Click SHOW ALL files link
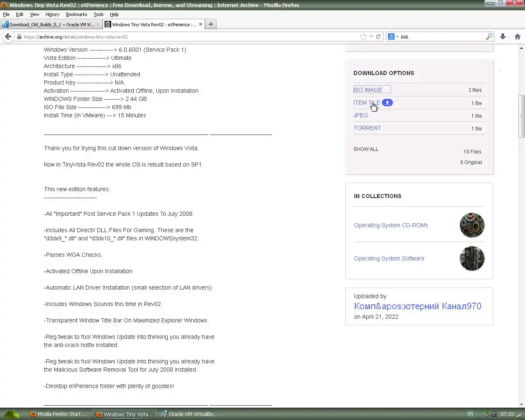Image resolution: width=525 pixels, height=420 pixels. [366, 149]
